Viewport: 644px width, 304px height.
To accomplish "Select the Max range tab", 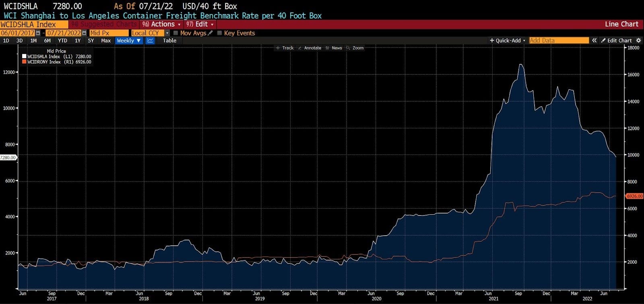I will (x=106, y=41).
